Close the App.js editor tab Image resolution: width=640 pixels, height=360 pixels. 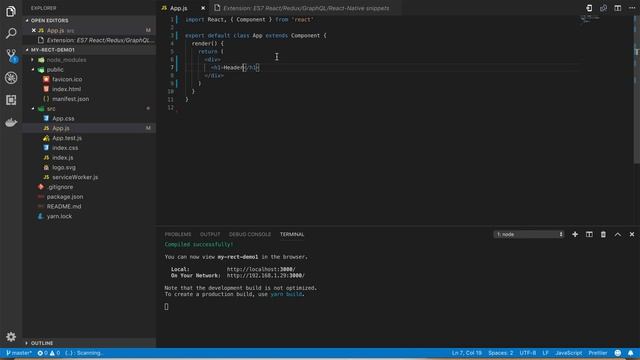coord(203,8)
